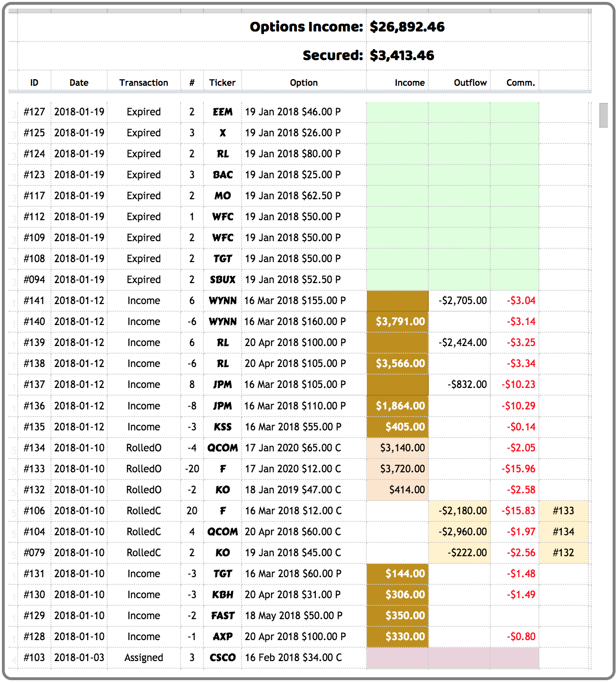Select the KO ticker in row #132

point(222,490)
